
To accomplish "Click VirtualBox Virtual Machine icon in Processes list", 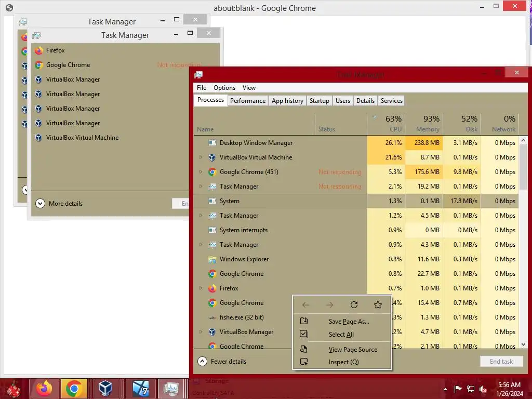I will coord(212,157).
